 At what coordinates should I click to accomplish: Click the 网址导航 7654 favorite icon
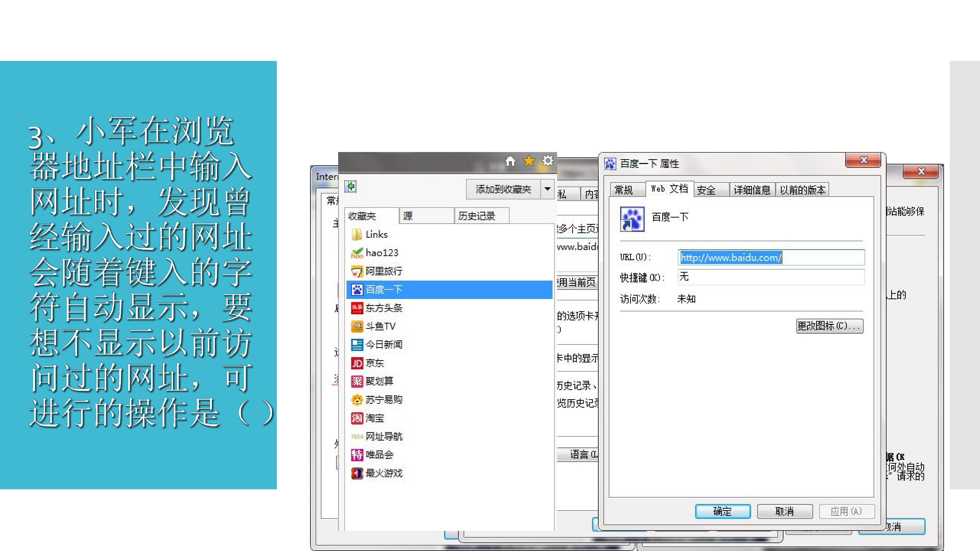pos(357,436)
